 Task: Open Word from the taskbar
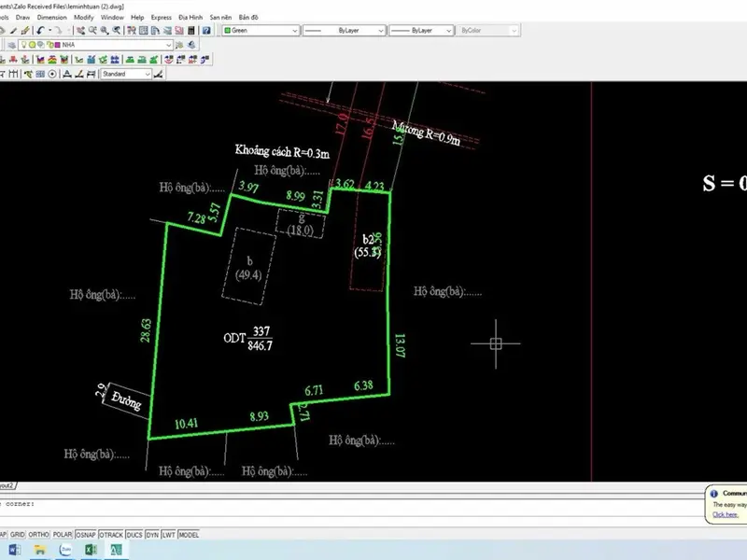[x=14, y=550]
